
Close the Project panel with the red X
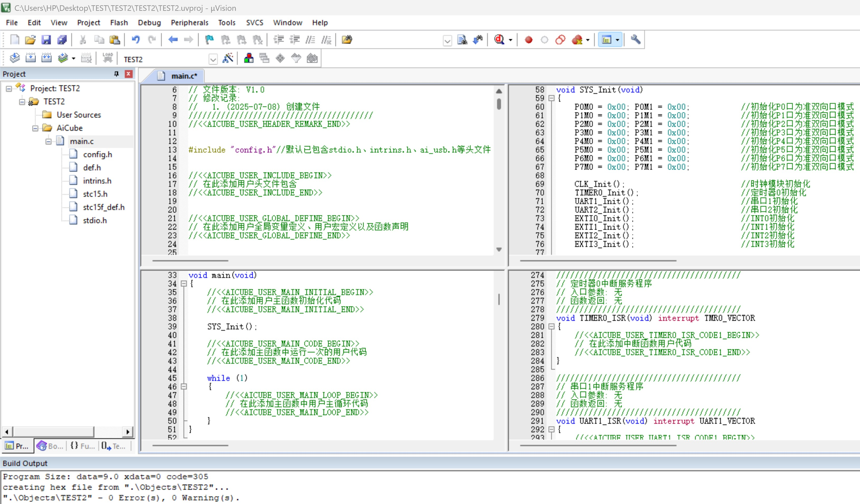(129, 74)
